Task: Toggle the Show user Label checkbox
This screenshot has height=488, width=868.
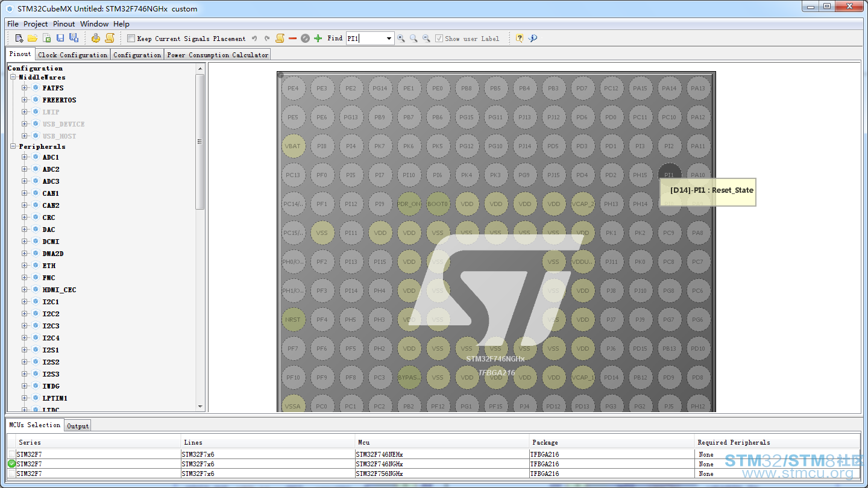Action: coord(439,39)
